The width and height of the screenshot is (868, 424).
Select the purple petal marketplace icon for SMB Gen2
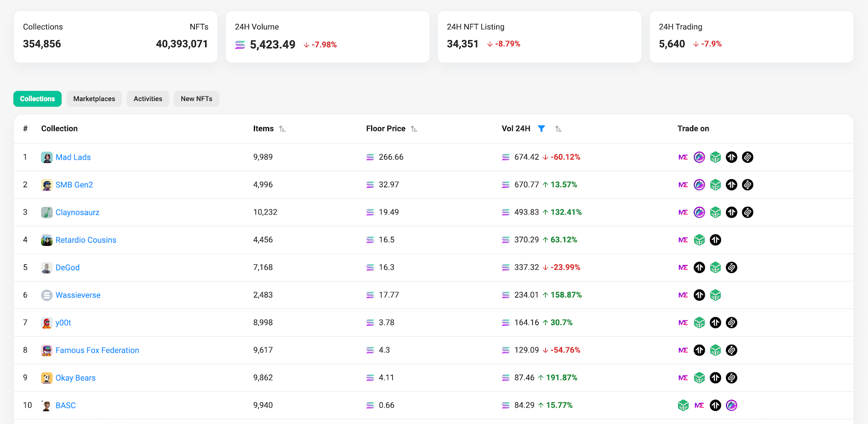click(699, 185)
